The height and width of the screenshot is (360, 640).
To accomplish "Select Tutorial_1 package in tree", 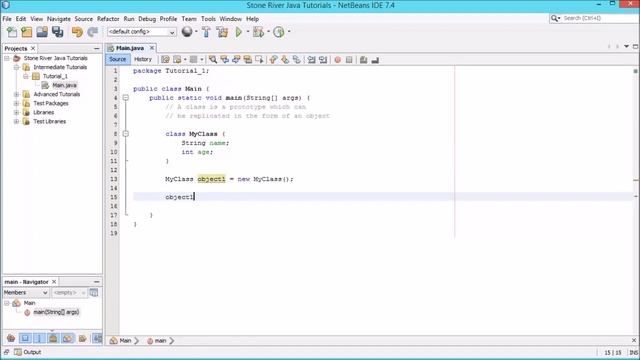I will click(55, 76).
